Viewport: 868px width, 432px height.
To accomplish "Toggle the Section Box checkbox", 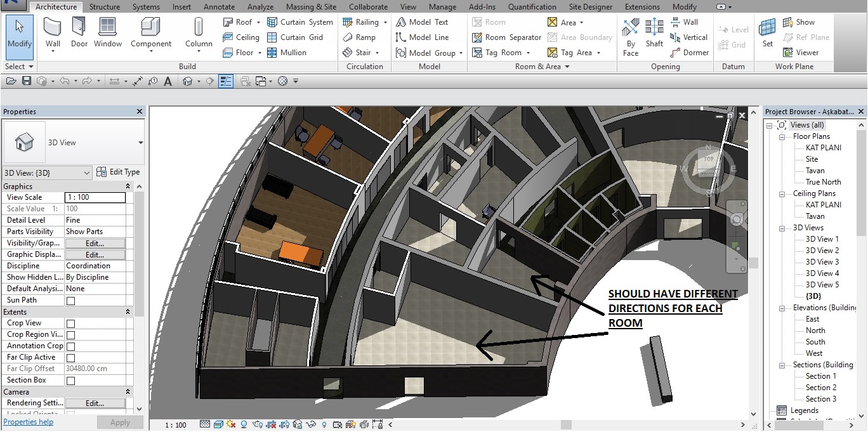I will (70, 381).
